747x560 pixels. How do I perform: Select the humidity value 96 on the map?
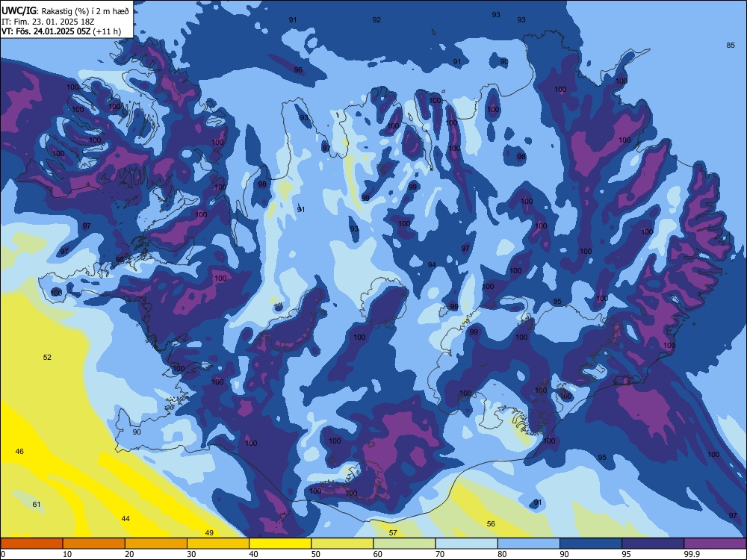pos(298,70)
